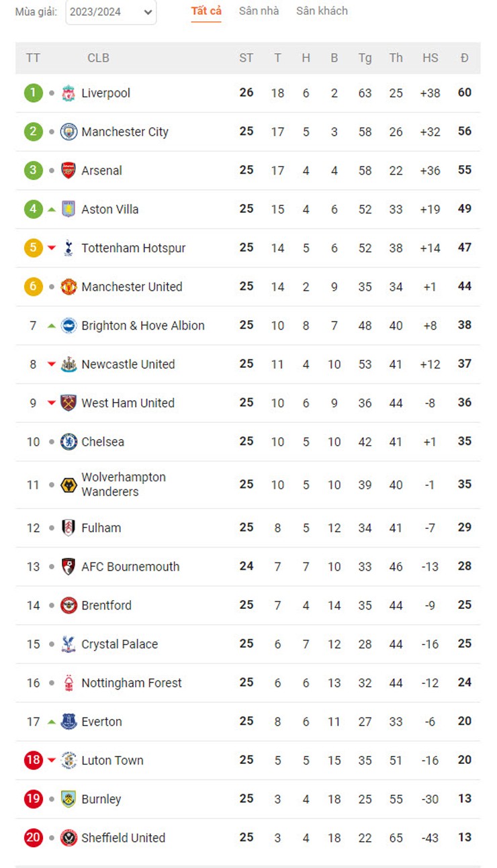497x868 pixels.
Task: Click the Chelsea club crest icon
Action: tap(69, 442)
